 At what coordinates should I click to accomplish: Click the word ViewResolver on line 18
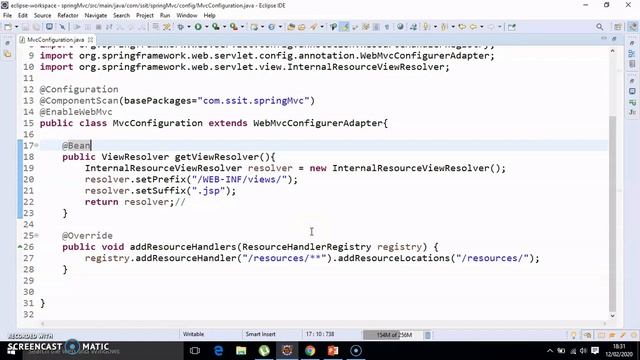pyautogui.click(x=135, y=157)
